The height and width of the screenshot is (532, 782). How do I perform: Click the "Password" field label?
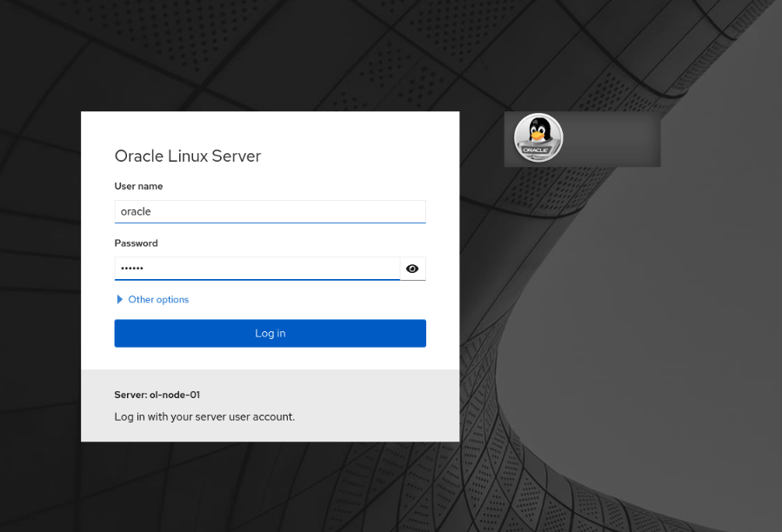(x=136, y=243)
